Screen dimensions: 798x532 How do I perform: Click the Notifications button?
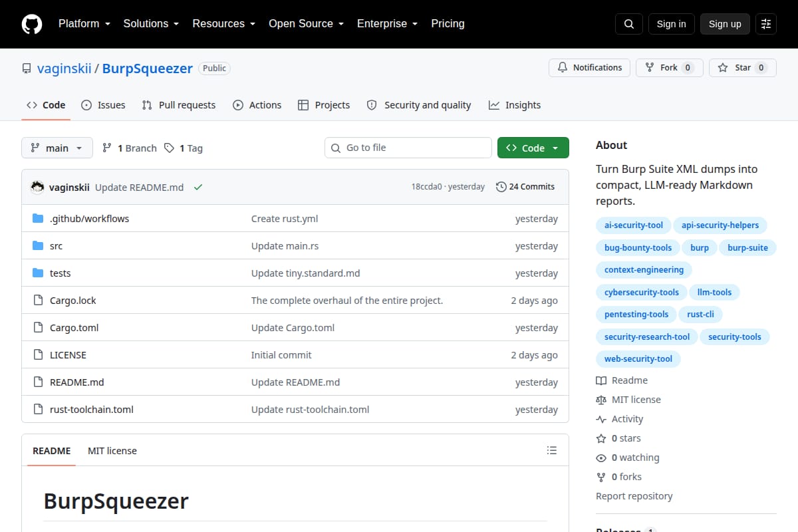tap(589, 67)
